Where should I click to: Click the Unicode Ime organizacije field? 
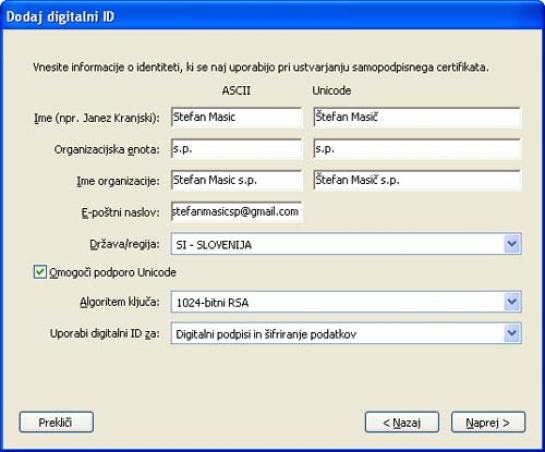point(417,180)
